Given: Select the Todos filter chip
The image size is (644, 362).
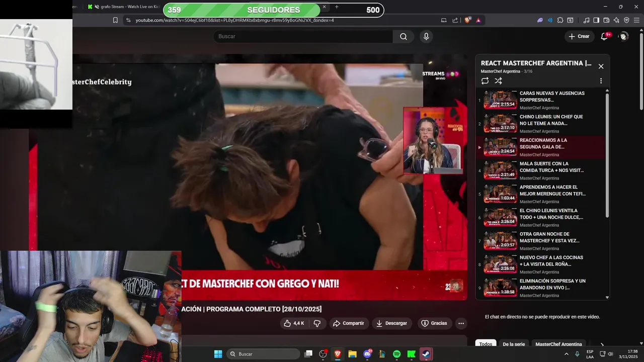Looking at the screenshot, I should pos(486,344).
